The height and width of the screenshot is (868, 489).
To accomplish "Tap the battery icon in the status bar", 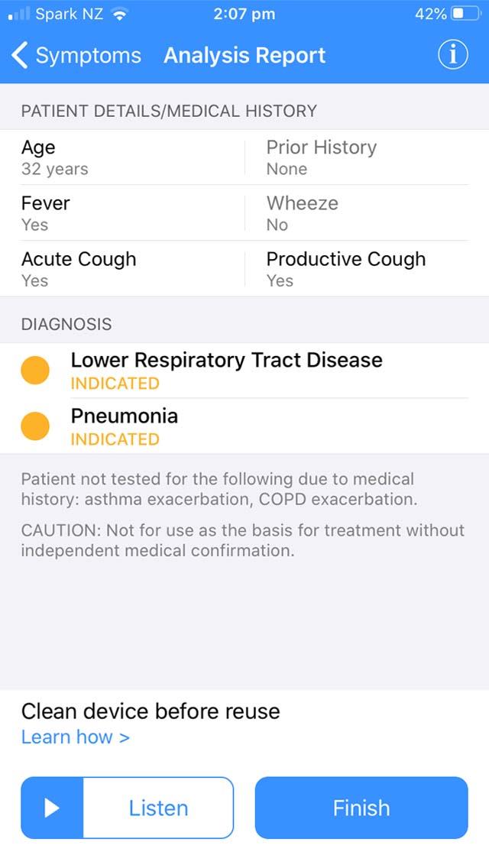I will (466, 14).
